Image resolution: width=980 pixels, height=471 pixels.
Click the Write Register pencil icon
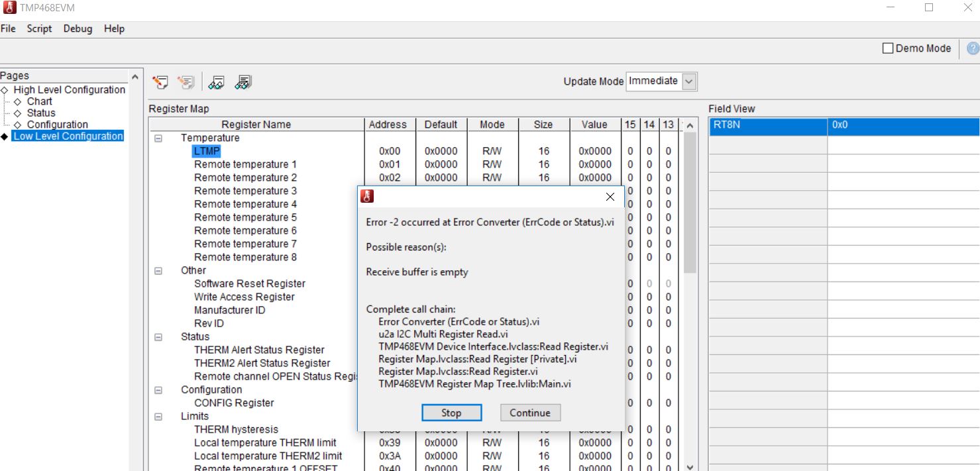[160, 82]
